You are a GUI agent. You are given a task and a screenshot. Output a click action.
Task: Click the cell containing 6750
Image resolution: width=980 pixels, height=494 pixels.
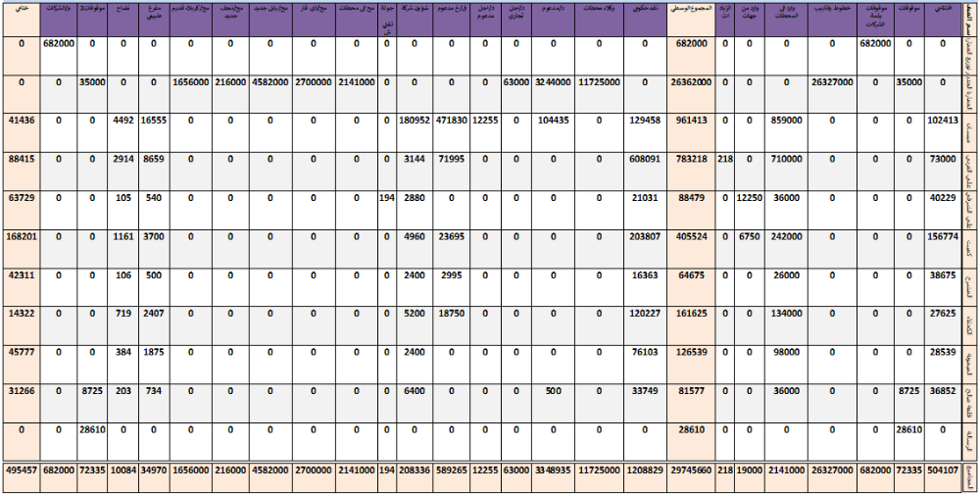750,248
